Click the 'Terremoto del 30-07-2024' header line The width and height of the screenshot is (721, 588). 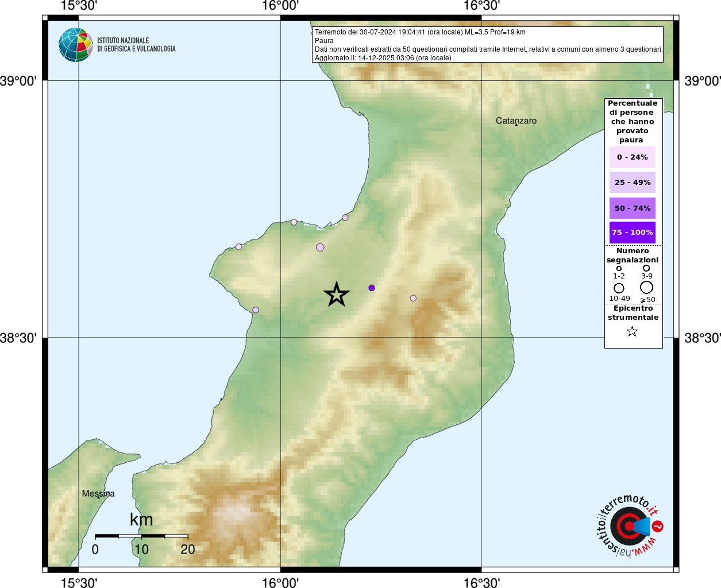(x=420, y=32)
